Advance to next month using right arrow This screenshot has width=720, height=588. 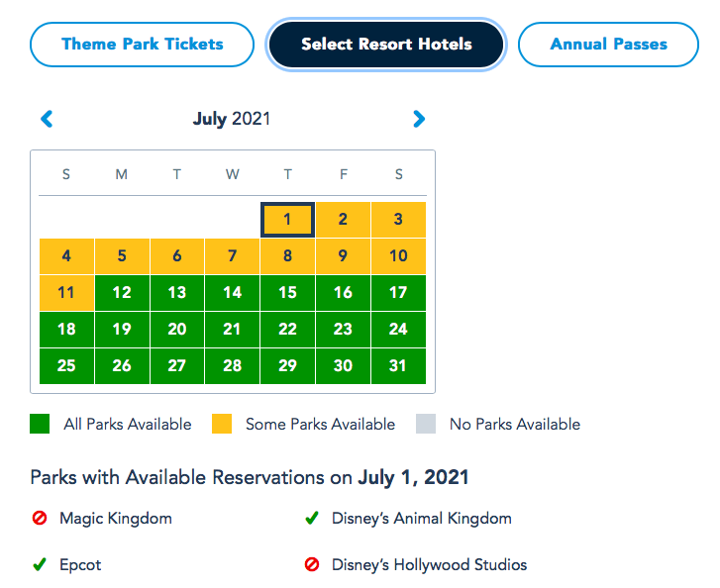click(419, 120)
